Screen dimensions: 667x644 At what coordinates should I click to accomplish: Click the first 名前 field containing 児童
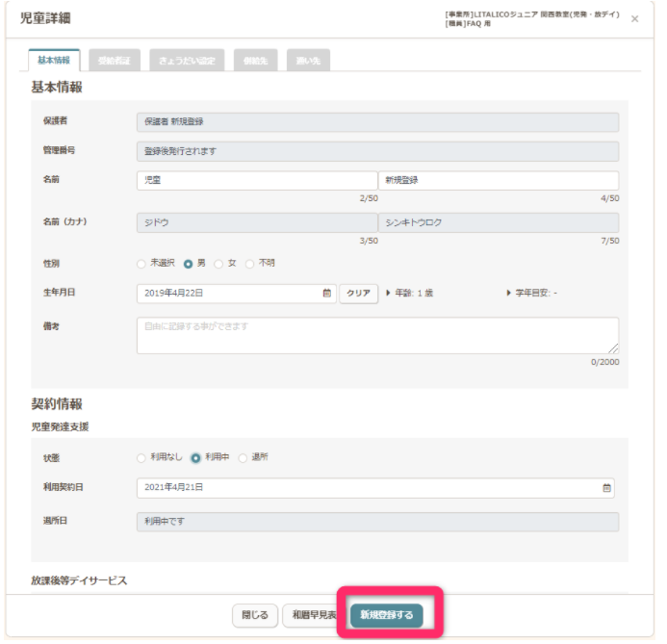(256, 181)
